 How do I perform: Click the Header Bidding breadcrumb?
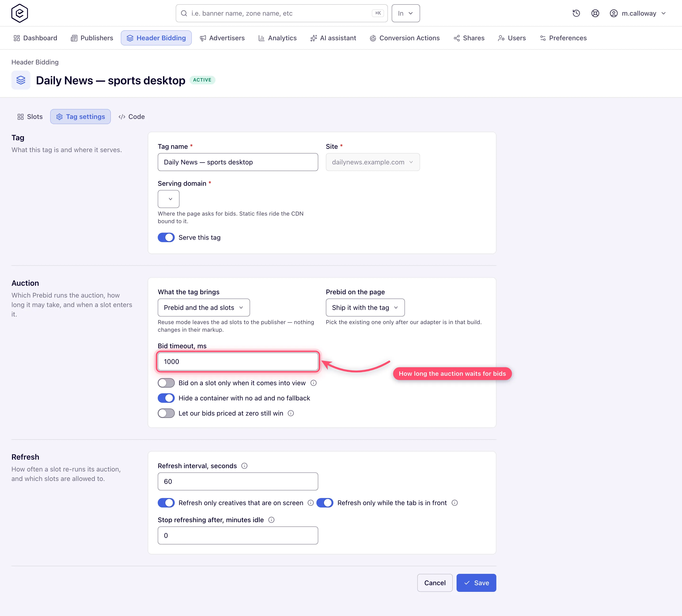(35, 62)
